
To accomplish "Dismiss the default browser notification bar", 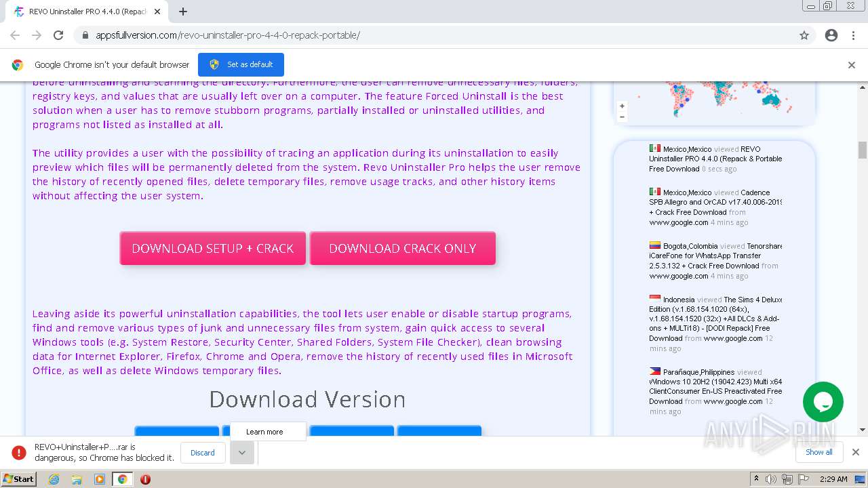I will click(852, 65).
